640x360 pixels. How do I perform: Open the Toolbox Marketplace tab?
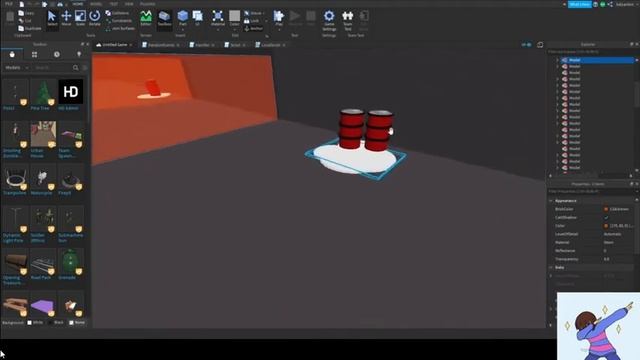pos(12,54)
